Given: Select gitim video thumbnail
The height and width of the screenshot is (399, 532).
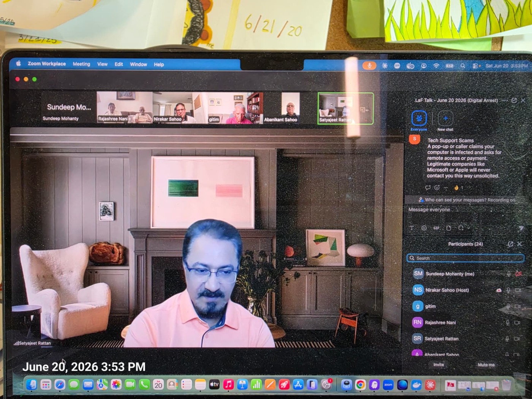Looking at the screenshot, I should click(x=236, y=108).
